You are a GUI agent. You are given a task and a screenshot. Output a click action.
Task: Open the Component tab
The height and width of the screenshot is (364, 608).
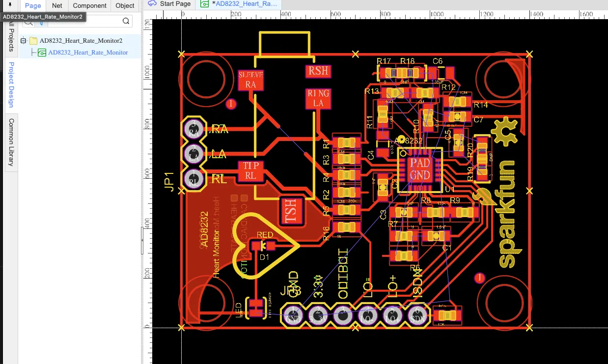[x=89, y=5]
